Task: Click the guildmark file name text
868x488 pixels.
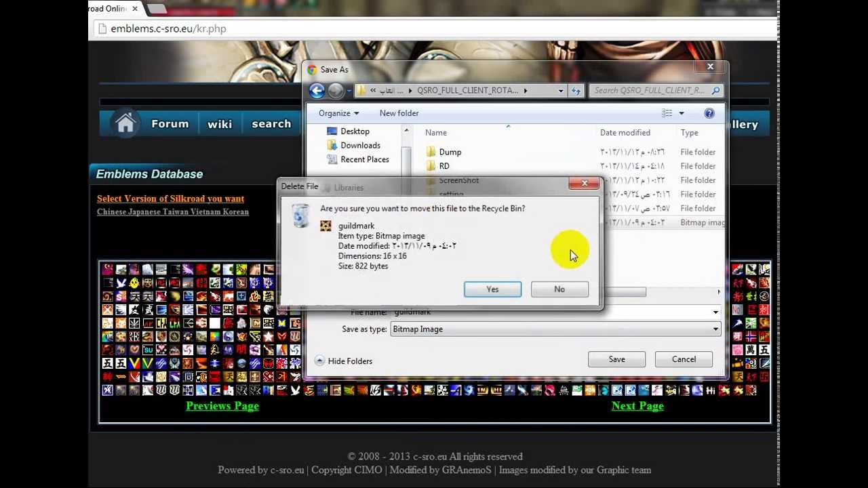Action: coord(356,226)
